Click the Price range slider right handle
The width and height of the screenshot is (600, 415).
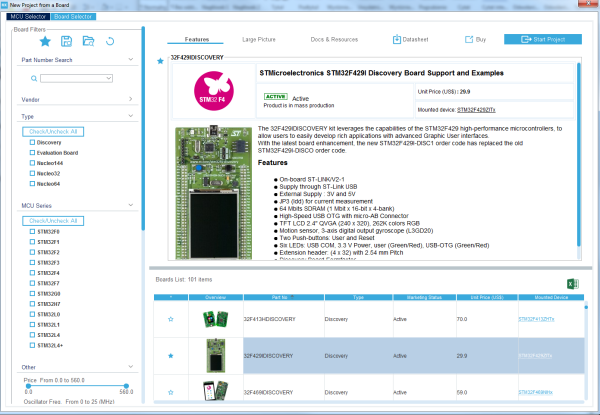point(127,385)
